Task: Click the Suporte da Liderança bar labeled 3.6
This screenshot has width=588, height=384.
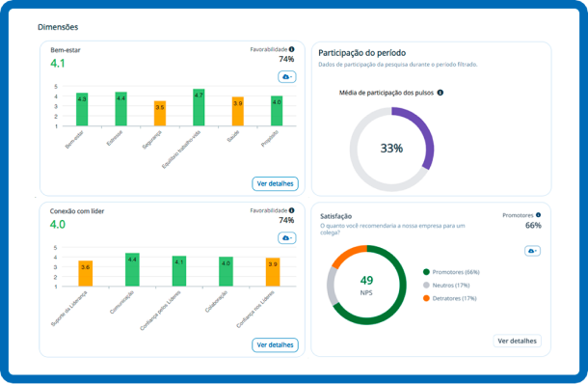Action: (86, 274)
